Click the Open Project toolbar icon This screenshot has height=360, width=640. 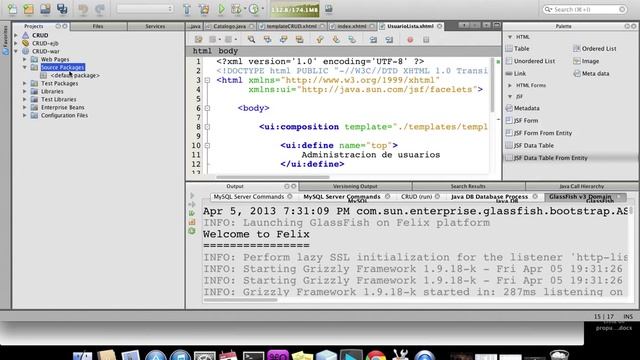click(x=45, y=9)
